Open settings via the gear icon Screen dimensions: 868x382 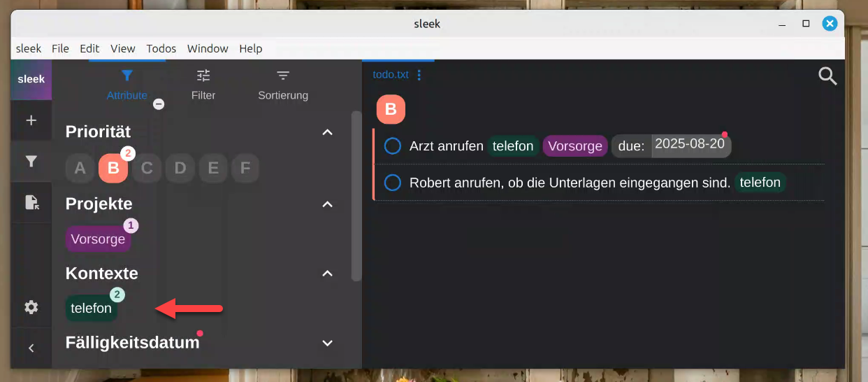coord(31,307)
